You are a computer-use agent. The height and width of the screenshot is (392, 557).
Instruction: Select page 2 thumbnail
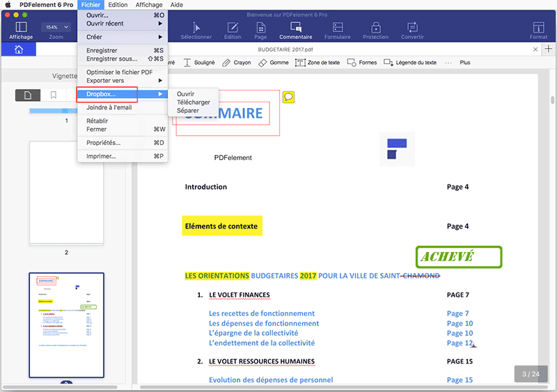pyautogui.click(x=66, y=193)
